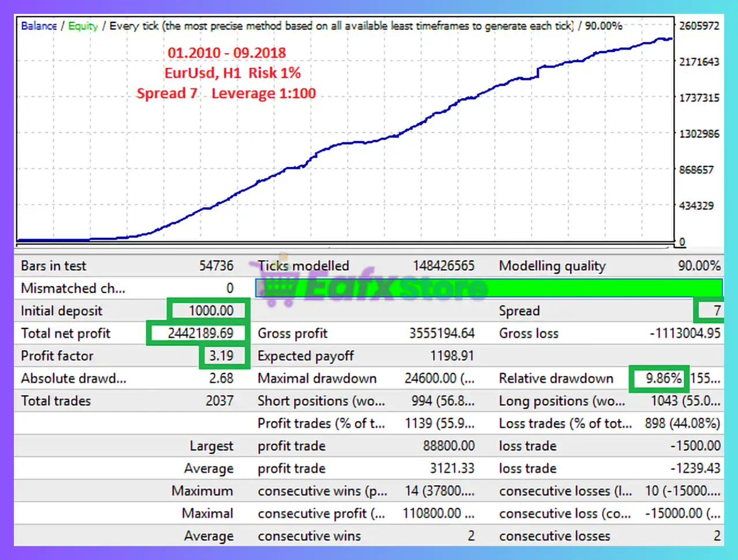
Task: Click the Gross profit value 3555194.64
Action: pyautogui.click(x=442, y=334)
